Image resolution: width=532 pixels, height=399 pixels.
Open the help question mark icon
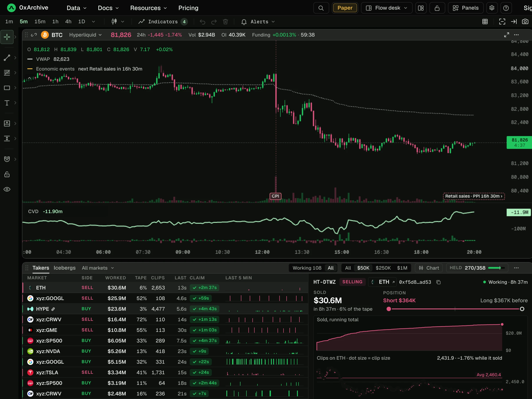pos(506,8)
